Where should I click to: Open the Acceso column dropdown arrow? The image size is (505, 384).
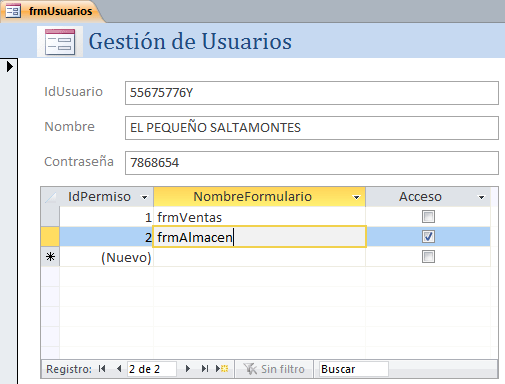pos(481,197)
